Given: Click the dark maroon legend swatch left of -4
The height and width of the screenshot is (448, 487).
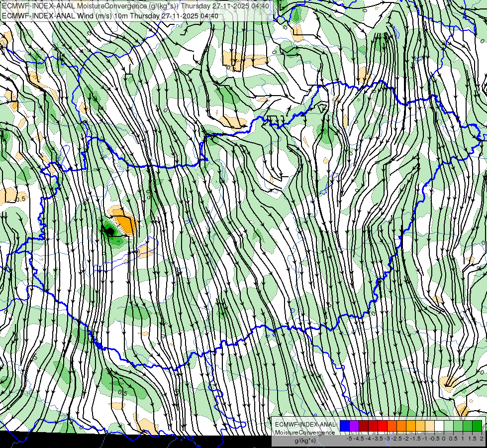Looking at the screenshot, I should pos(364,426).
